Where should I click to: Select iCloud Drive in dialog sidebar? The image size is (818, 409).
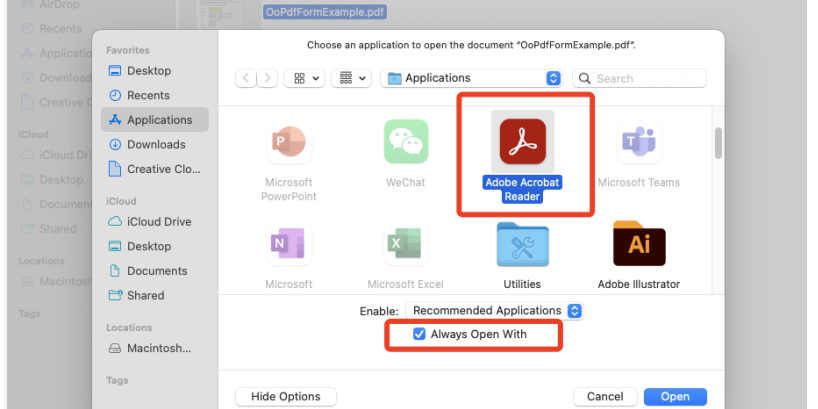155,222
